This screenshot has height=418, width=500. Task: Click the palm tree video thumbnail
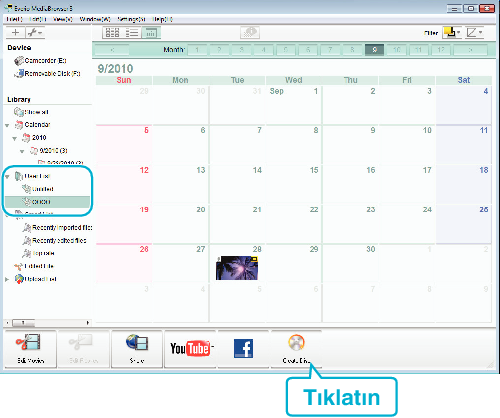[x=237, y=268]
